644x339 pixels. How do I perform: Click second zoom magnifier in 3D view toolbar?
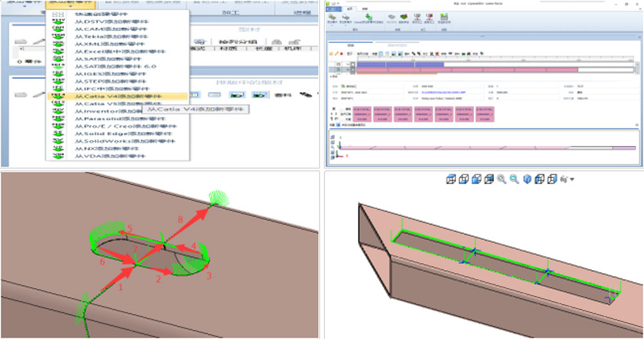tap(514, 179)
